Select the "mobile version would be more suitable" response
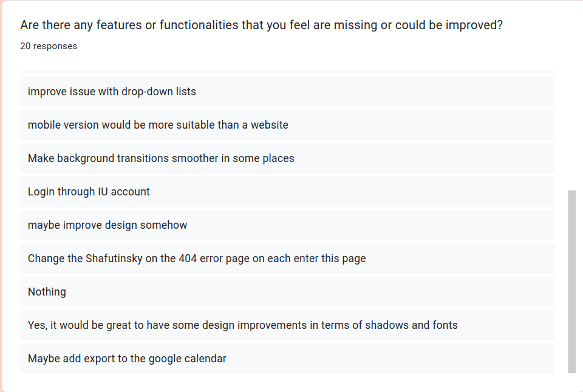Viewport: 583px width, 392px height. 158,125
